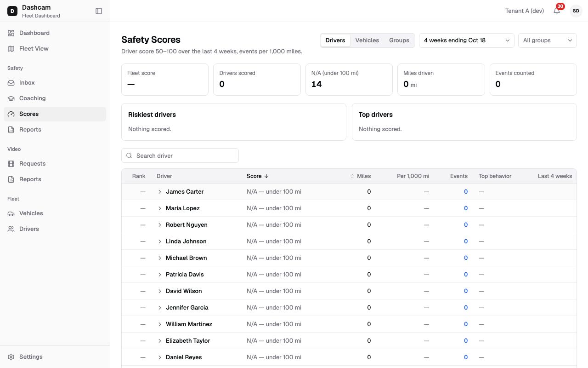The width and height of the screenshot is (588, 368).
Task: Switch to the Drivers tab
Action: [335, 40]
